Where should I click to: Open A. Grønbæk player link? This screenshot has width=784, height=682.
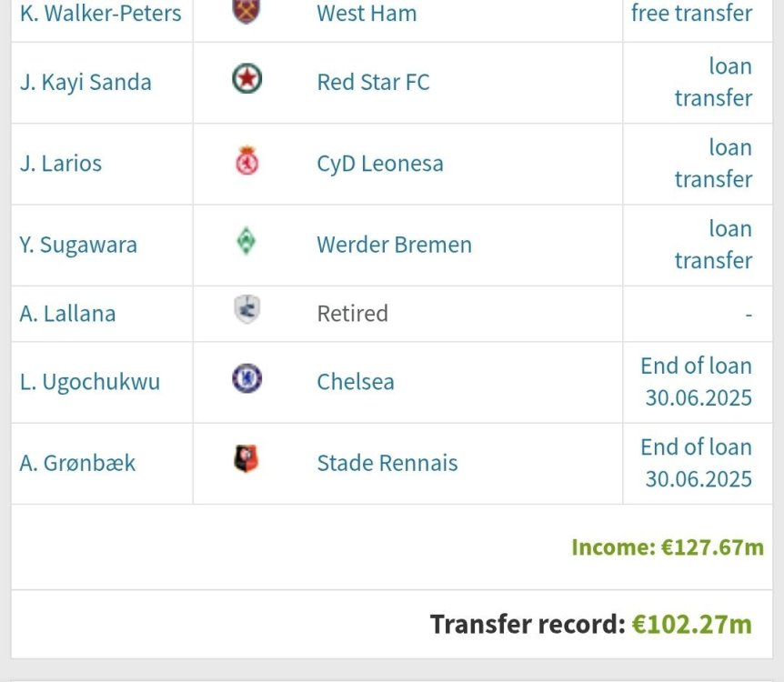click(77, 463)
